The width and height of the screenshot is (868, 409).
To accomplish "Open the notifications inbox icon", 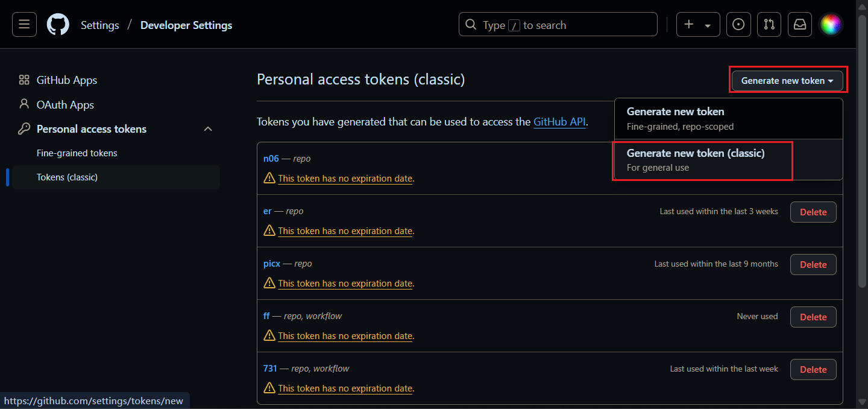I will pos(800,25).
